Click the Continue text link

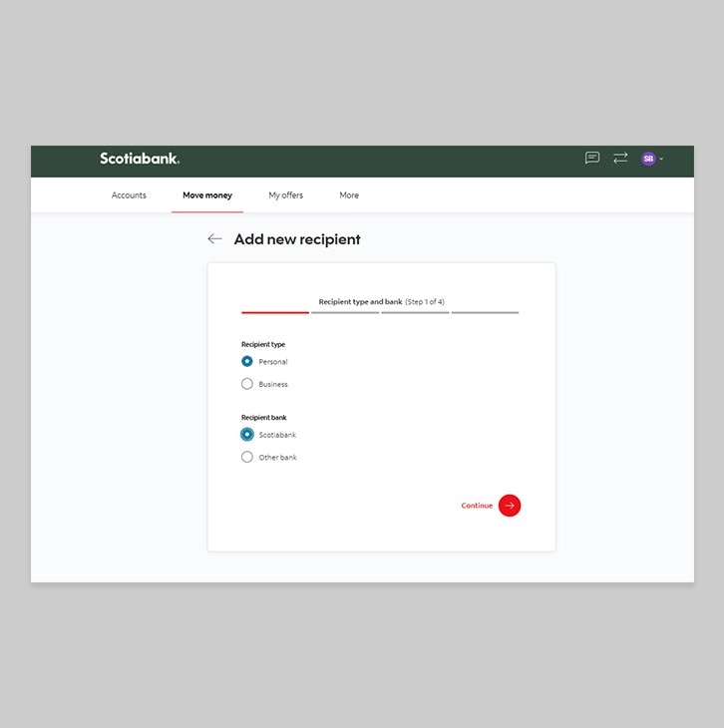(x=477, y=506)
